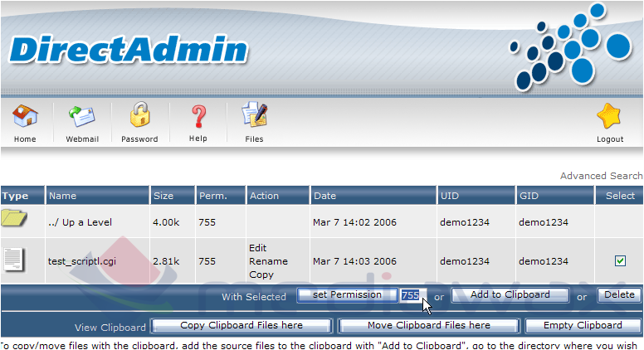
Task: Click the demo1234 UID cell of test_scriptl.cgi
Action: tap(465, 261)
